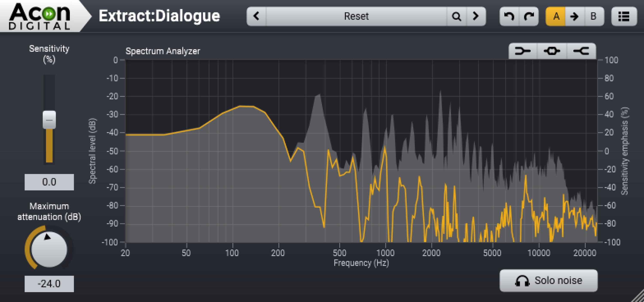
Task: Open the plugin menu list icon
Action: [624, 17]
